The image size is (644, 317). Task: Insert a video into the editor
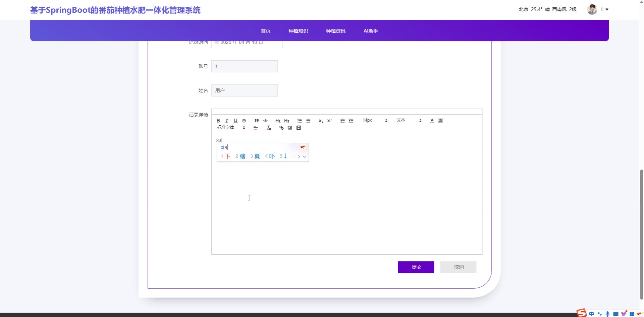coord(299,128)
